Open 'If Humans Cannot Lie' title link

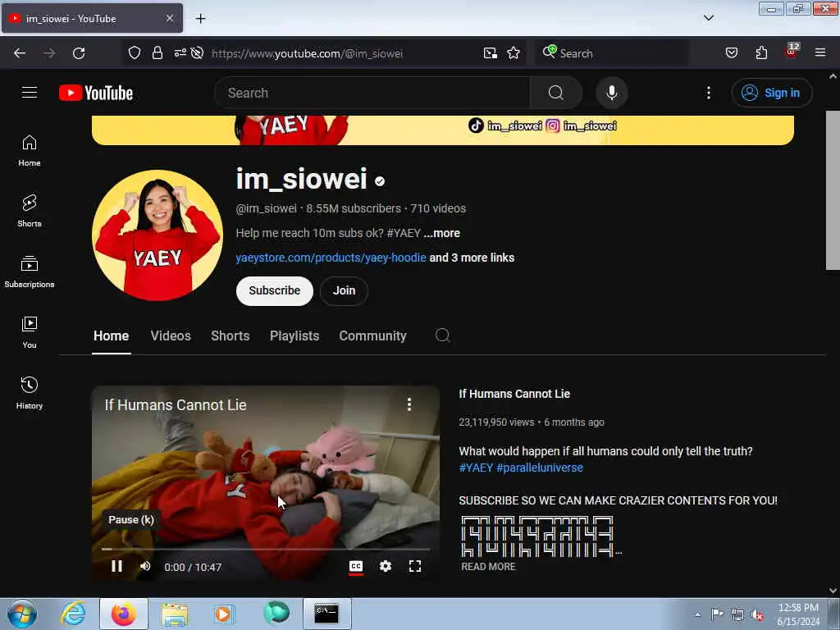[514, 394]
